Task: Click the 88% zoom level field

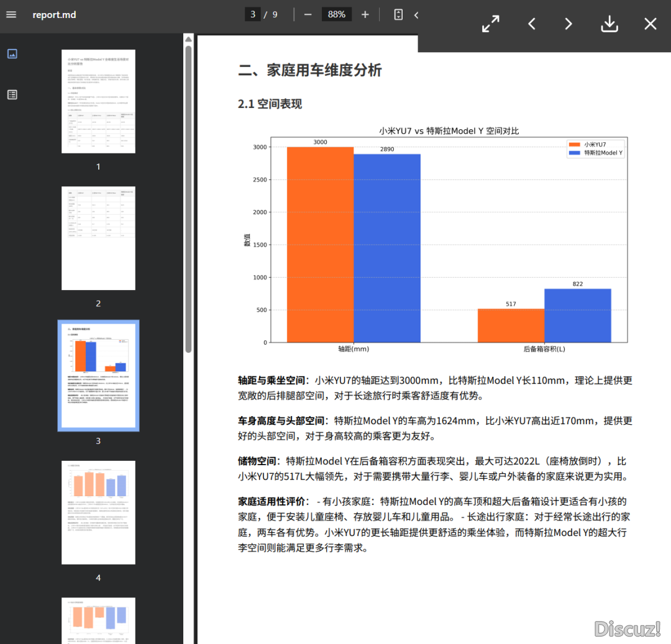Action: point(337,14)
